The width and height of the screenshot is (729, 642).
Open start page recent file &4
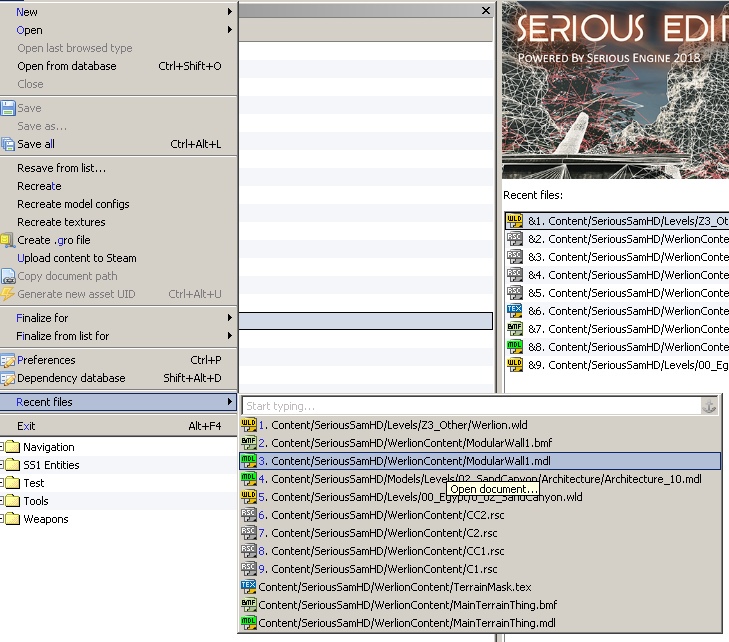tap(617, 275)
